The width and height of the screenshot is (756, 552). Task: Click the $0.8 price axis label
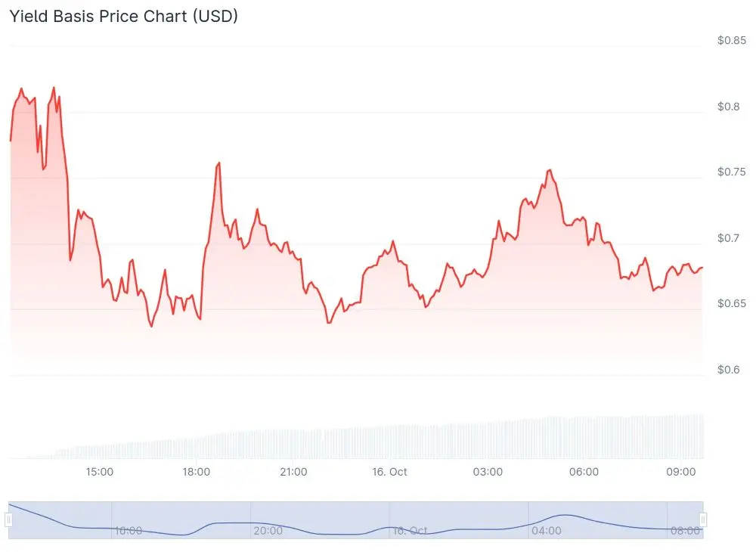pos(729,107)
